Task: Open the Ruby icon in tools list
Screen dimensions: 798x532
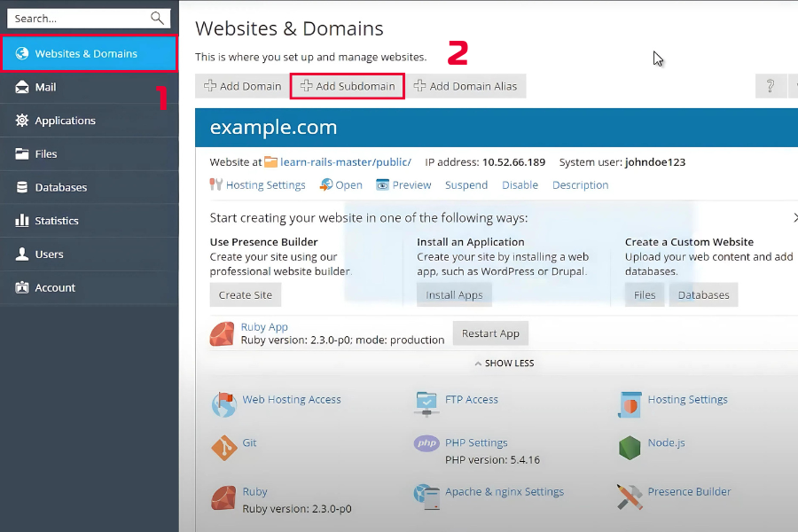Action: coord(223,497)
